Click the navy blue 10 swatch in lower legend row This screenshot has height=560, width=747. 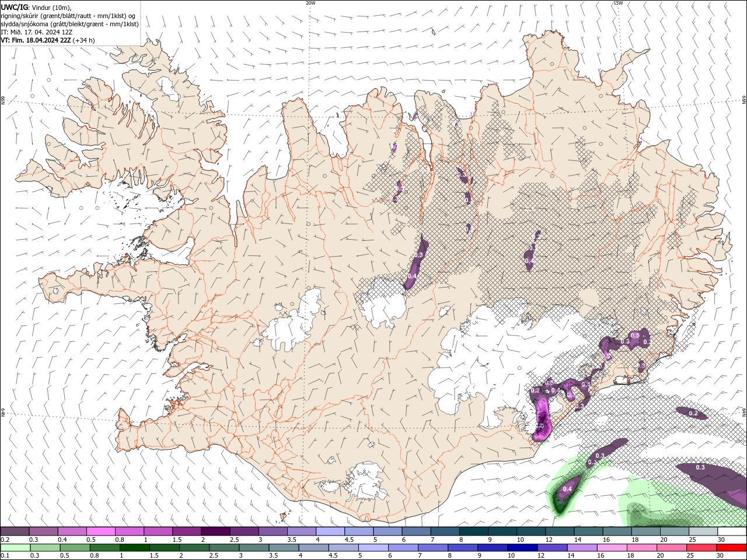[522, 548]
